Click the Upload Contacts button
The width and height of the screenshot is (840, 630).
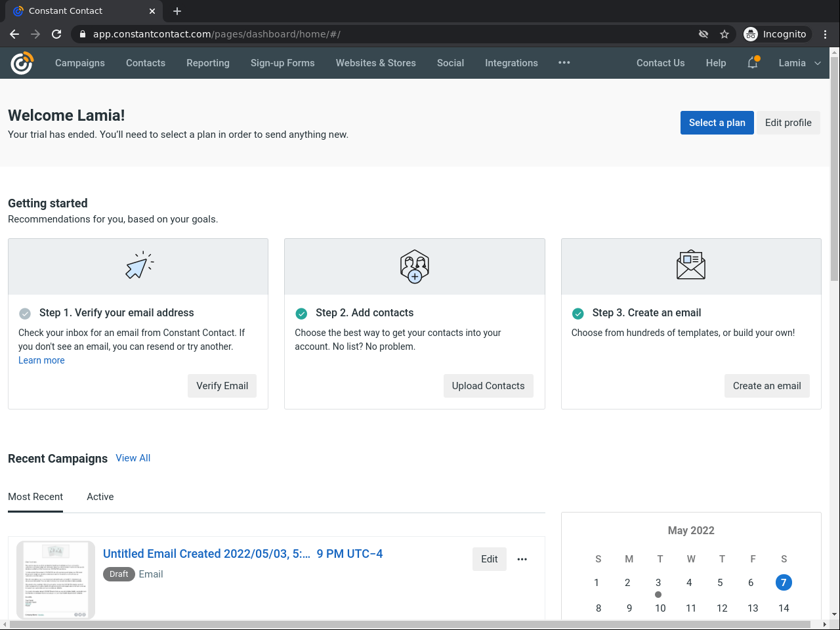click(x=488, y=386)
